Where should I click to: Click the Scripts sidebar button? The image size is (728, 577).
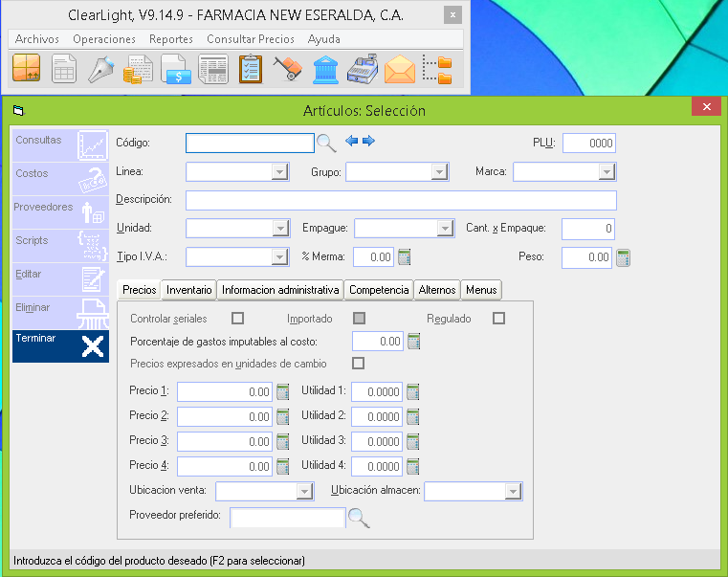pos(61,246)
